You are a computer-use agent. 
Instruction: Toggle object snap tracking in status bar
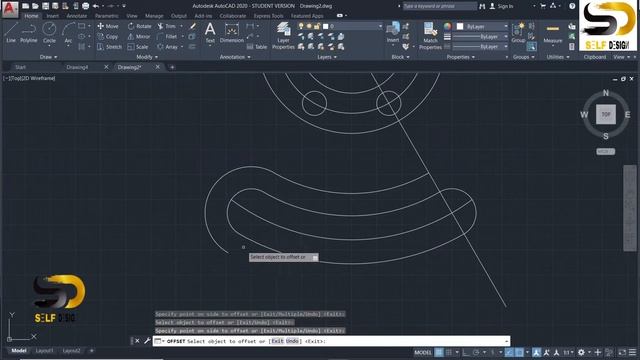[509, 352]
